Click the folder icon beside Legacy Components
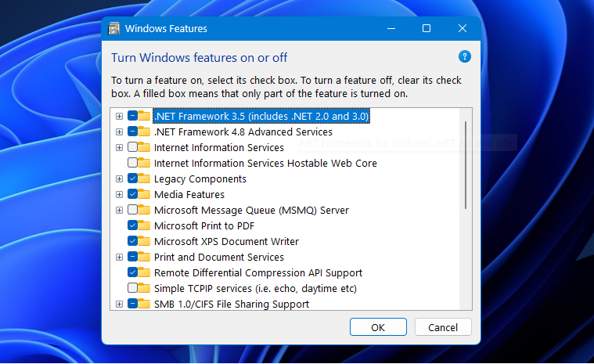Image resolution: width=594 pixels, height=364 pixels. tap(144, 178)
